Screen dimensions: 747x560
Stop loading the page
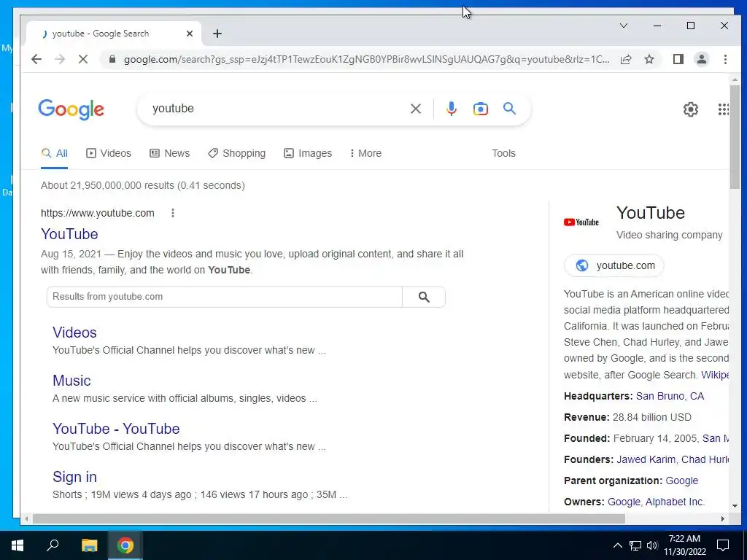[x=83, y=59]
